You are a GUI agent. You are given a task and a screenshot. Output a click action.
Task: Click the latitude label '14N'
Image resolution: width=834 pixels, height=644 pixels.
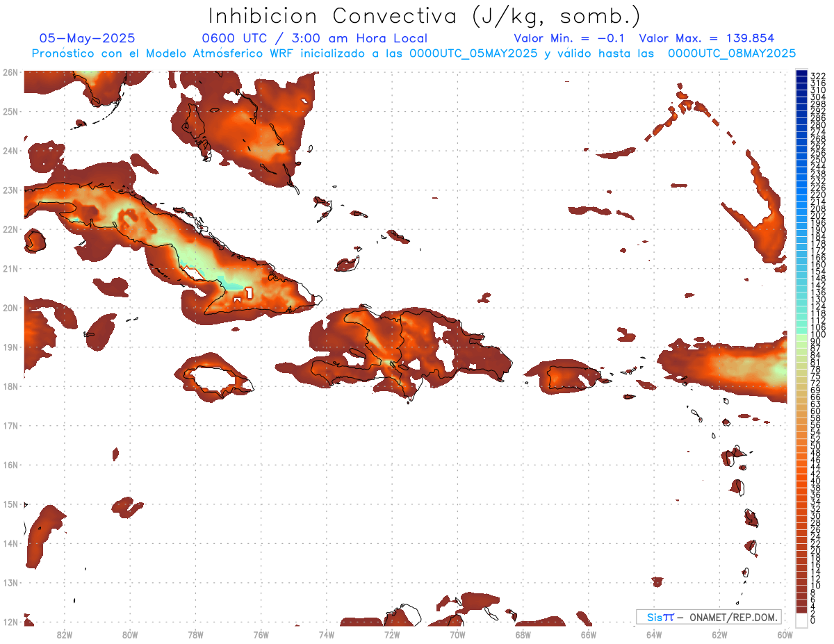click(10, 543)
